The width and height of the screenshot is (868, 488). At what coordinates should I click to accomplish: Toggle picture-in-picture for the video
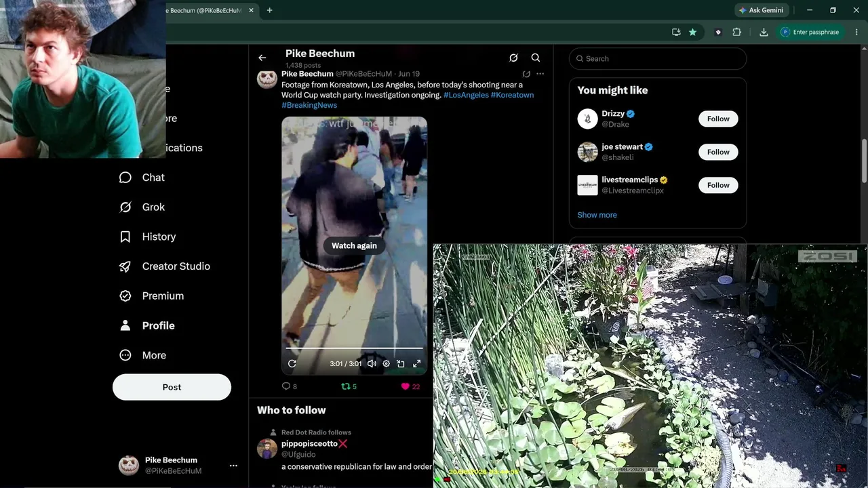(401, 364)
